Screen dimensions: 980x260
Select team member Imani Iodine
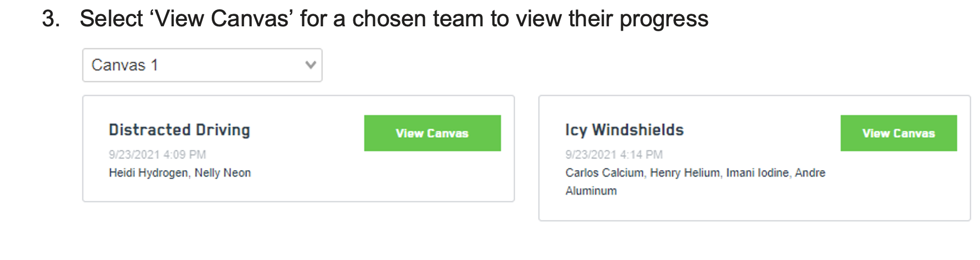757,173
